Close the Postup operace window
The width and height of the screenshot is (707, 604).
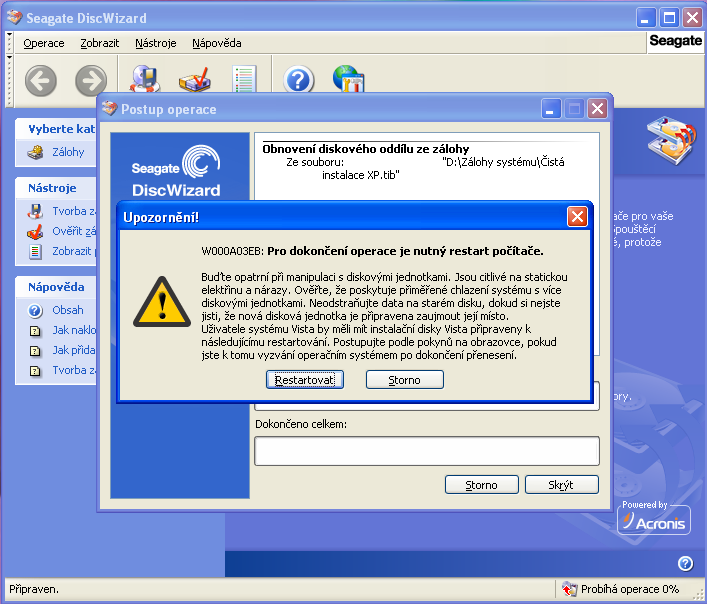[597, 109]
